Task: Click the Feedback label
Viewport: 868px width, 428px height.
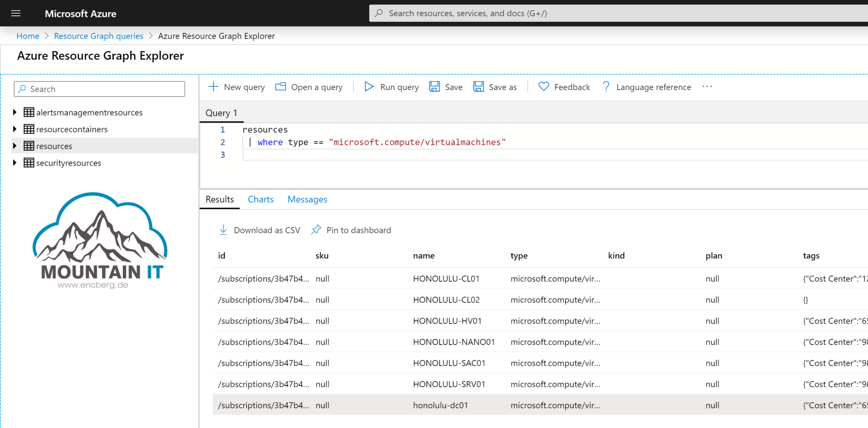Action: tap(572, 87)
